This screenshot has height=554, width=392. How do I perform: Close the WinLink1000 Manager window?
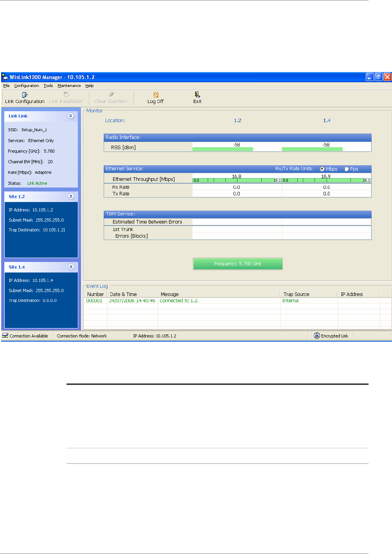click(387, 77)
